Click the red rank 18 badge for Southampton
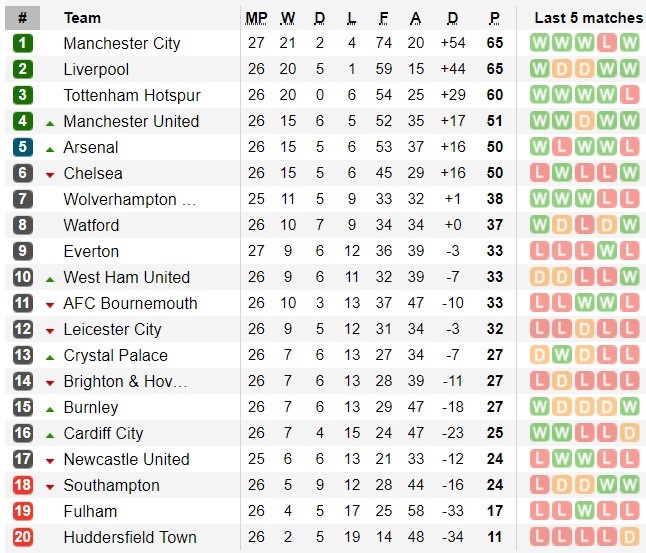This screenshot has height=553, width=646. point(23,485)
